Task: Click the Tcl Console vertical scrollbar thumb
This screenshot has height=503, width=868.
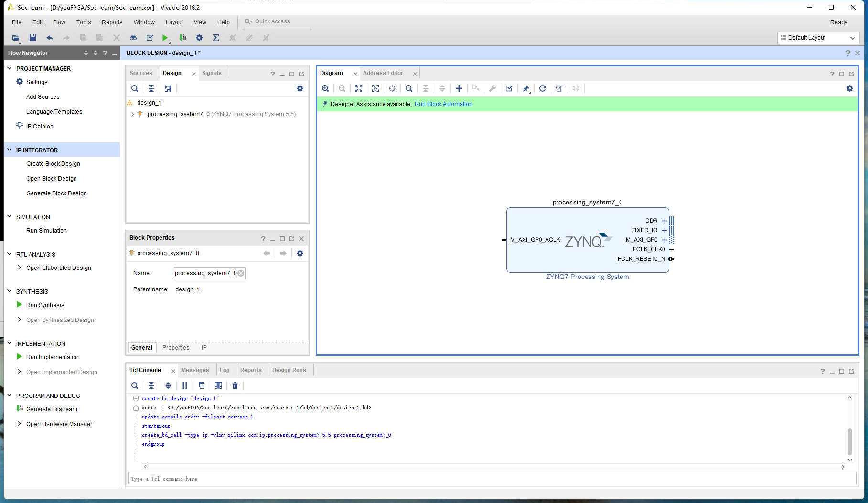Action: [850, 441]
